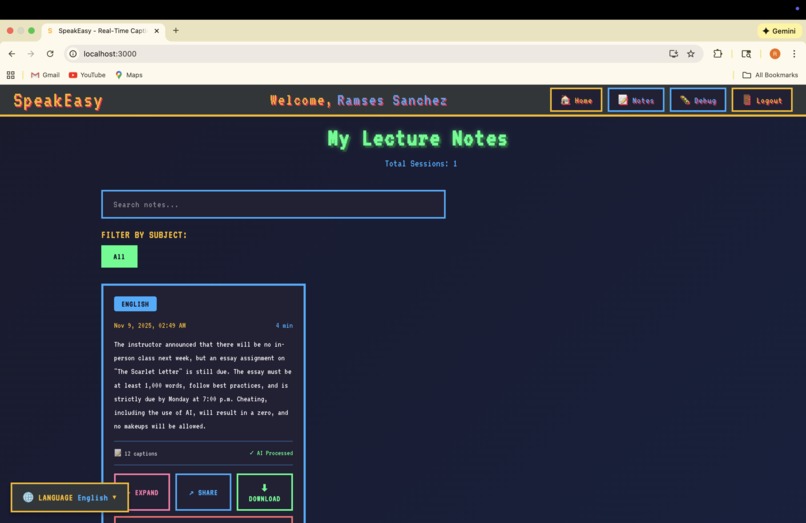
Task: Open the Maps bookmark
Action: tap(129, 75)
